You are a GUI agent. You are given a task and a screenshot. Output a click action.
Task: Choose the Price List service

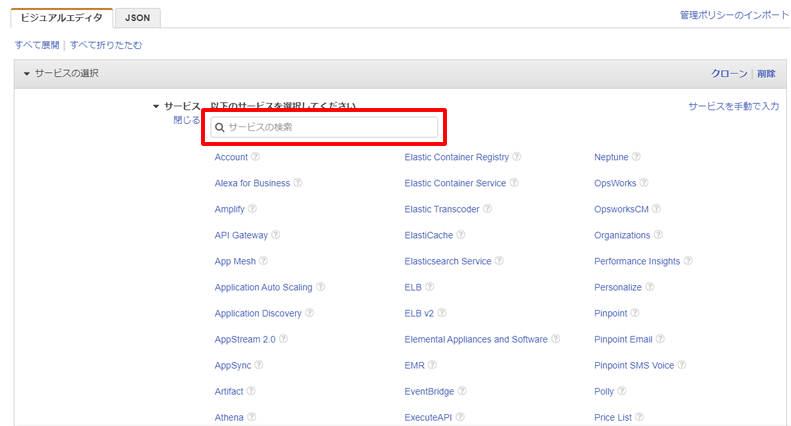tap(613, 417)
